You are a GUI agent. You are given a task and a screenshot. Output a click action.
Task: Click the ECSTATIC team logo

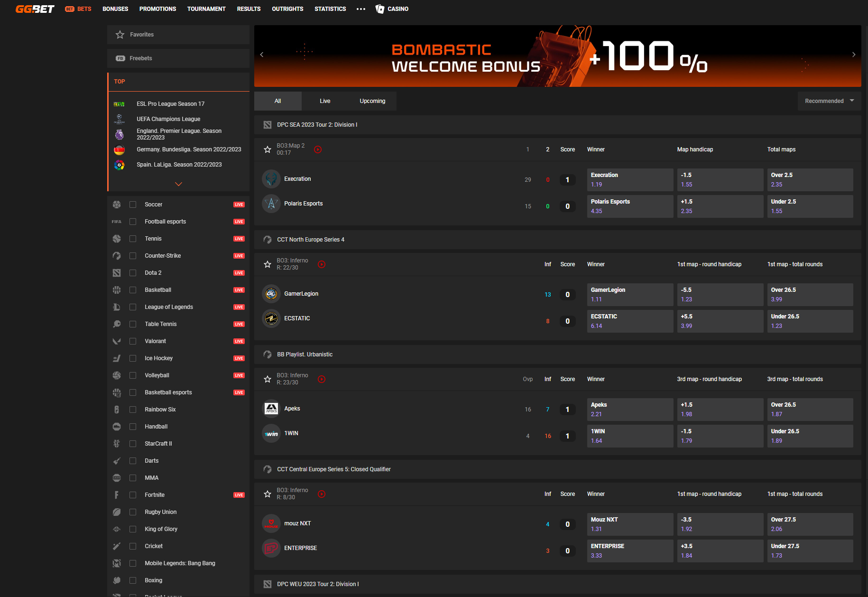pyautogui.click(x=271, y=318)
